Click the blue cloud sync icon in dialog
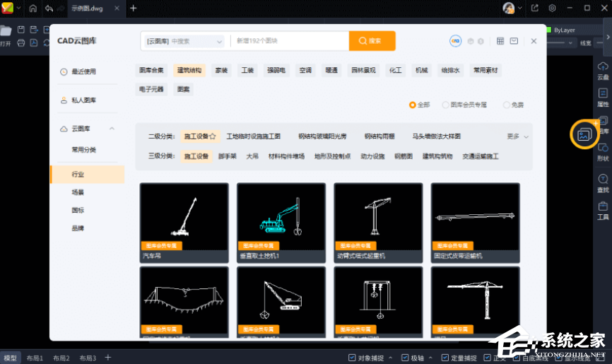612x364 pixels. click(455, 41)
